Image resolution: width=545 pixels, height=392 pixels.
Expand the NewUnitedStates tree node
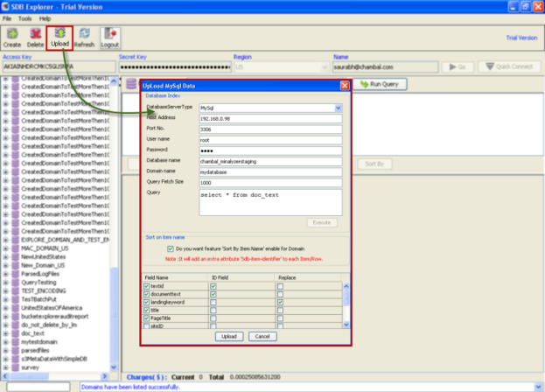click(5, 257)
